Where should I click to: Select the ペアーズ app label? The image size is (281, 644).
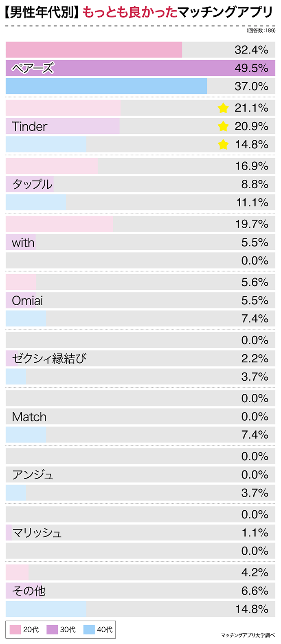pos(33,68)
